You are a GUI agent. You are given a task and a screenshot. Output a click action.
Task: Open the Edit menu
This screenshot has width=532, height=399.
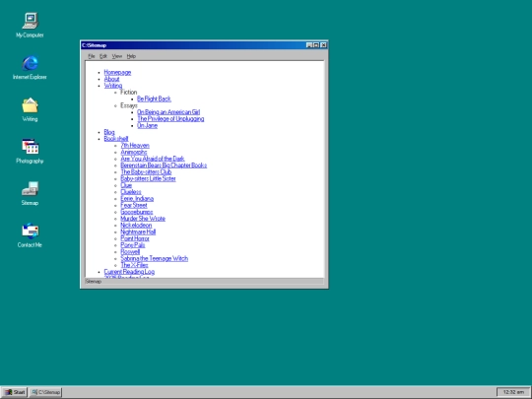(103, 56)
